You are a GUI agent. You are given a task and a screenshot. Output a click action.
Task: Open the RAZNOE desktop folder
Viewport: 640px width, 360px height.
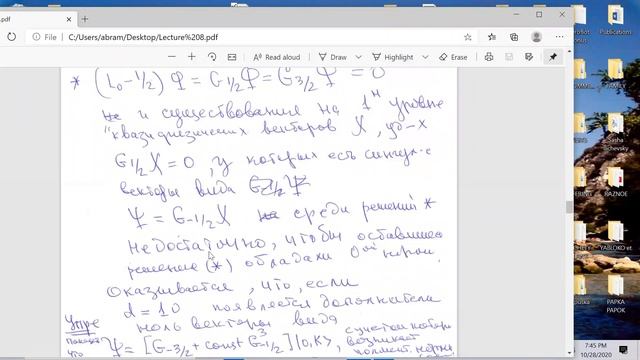pyautogui.click(x=616, y=183)
